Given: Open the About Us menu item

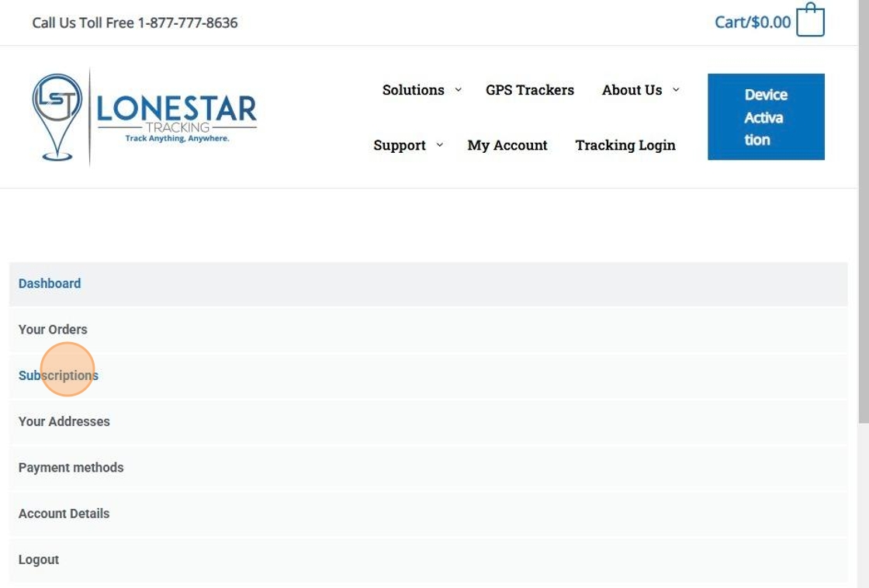Looking at the screenshot, I should point(632,90).
